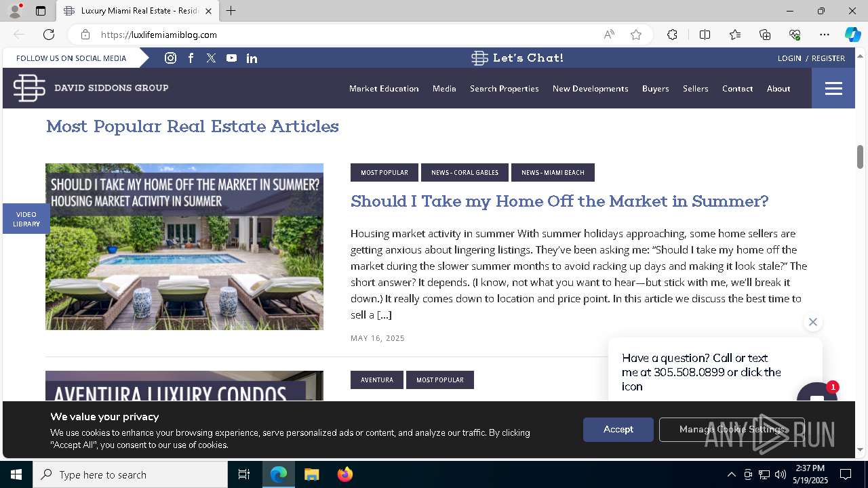
Task: Toggle split screen icon
Action: (x=705, y=35)
